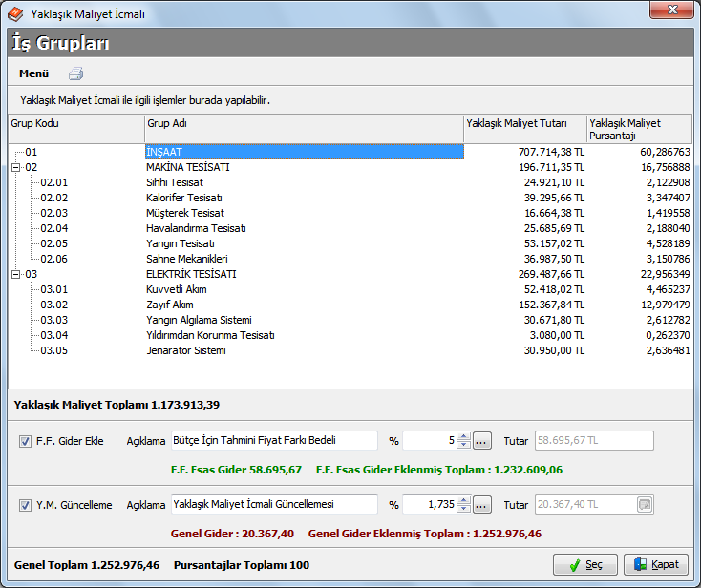Collapse the 02 MAKİNA TESİSATI group
The width and height of the screenshot is (701, 588).
click(x=16, y=167)
